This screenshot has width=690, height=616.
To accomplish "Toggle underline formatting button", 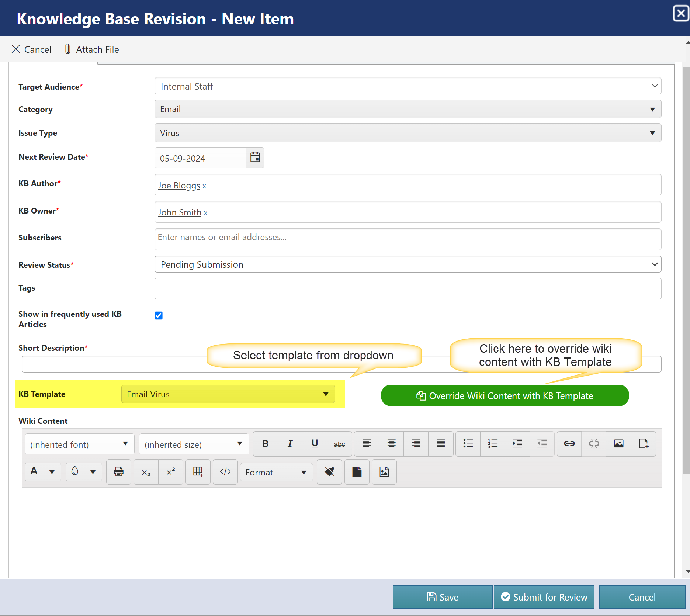I will point(315,444).
